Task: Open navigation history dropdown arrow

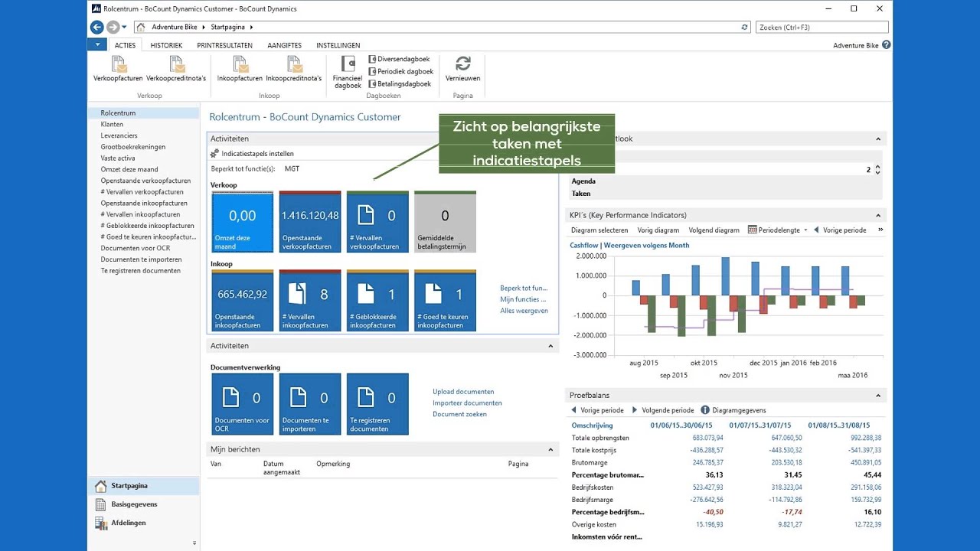Action: tap(125, 28)
